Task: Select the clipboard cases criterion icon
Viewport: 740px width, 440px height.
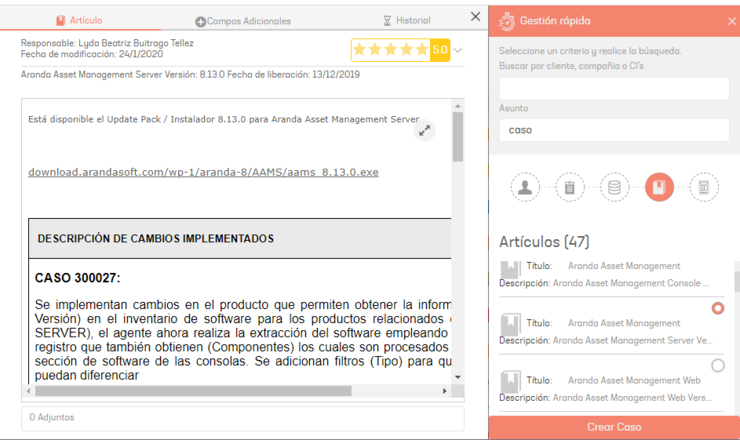Action: tap(570, 187)
